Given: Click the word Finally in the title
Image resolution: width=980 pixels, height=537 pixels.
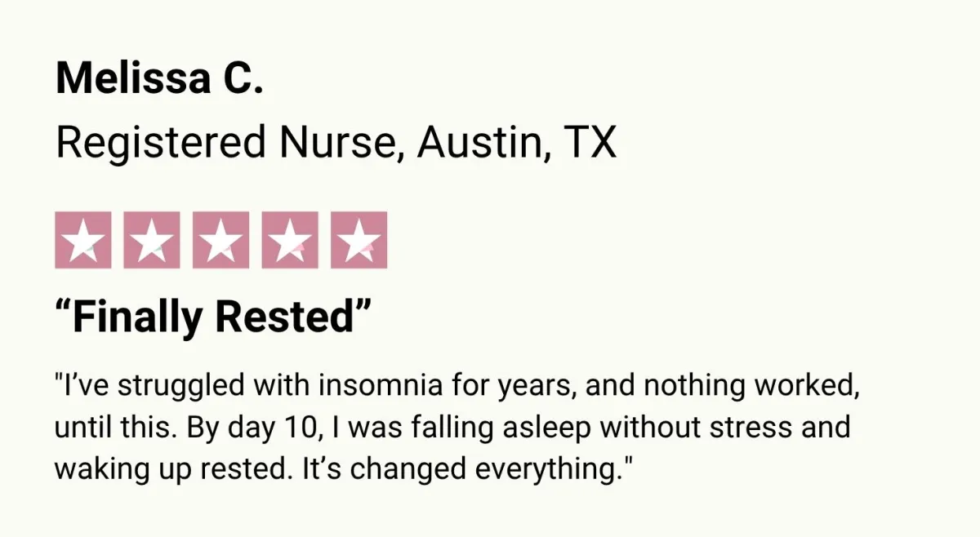Looking at the screenshot, I should [138, 316].
